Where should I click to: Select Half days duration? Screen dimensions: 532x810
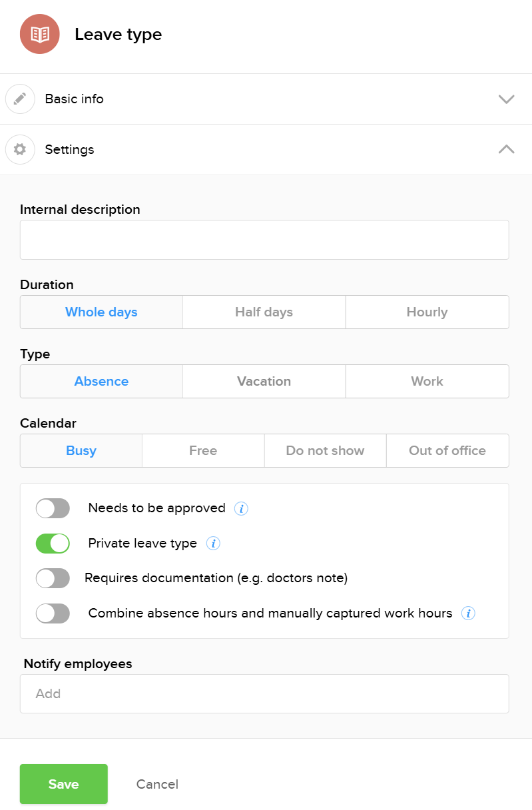(x=264, y=312)
